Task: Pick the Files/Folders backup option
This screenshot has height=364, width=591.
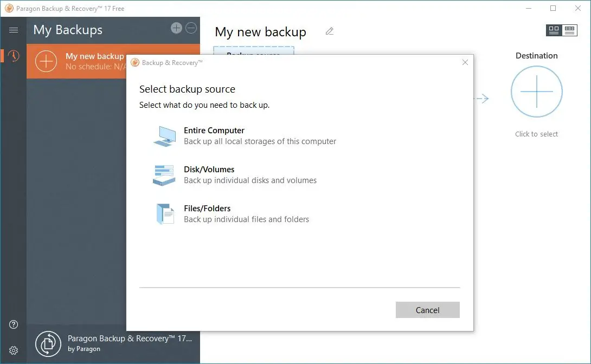Action: pyautogui.click(x=207, y=209)
